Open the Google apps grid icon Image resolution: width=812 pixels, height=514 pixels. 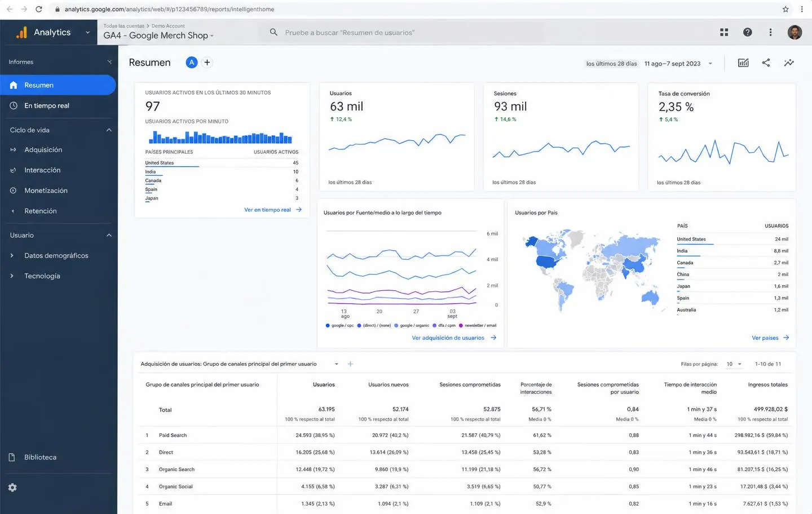tap(724, 32)
